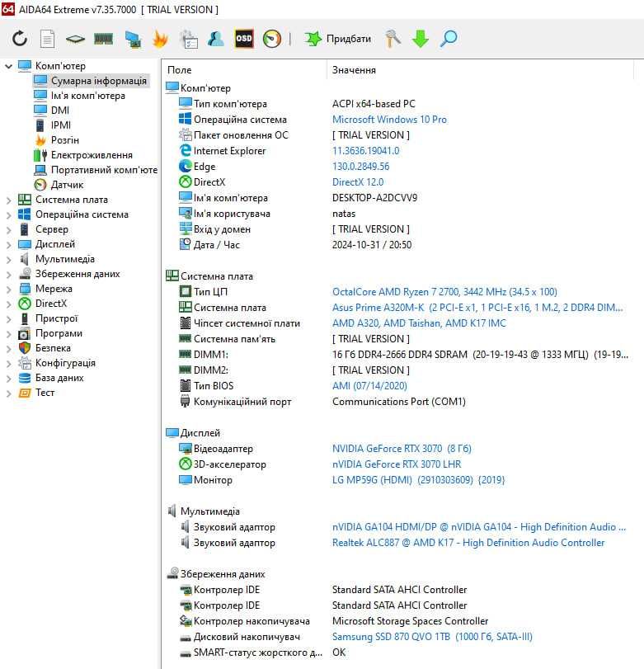This screenshot has width=644, height=669.
Task: Expand the Дисплей tree node
Action: coord(8,245)
